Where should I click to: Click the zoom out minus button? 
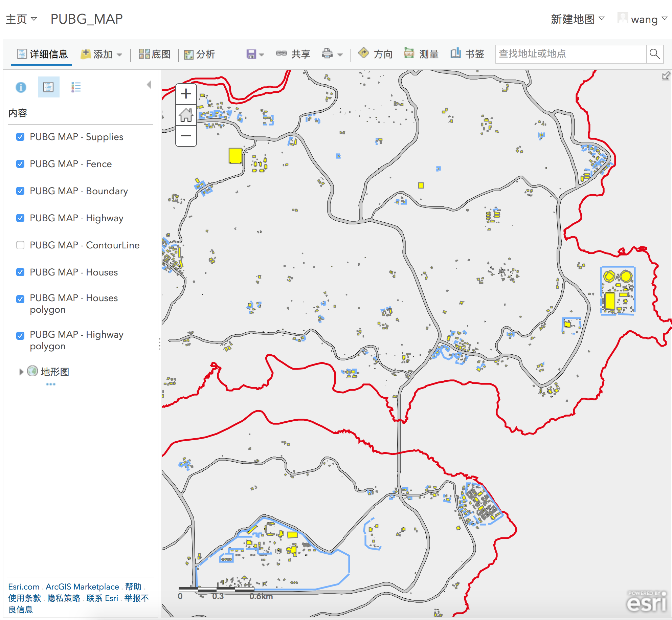186,136
